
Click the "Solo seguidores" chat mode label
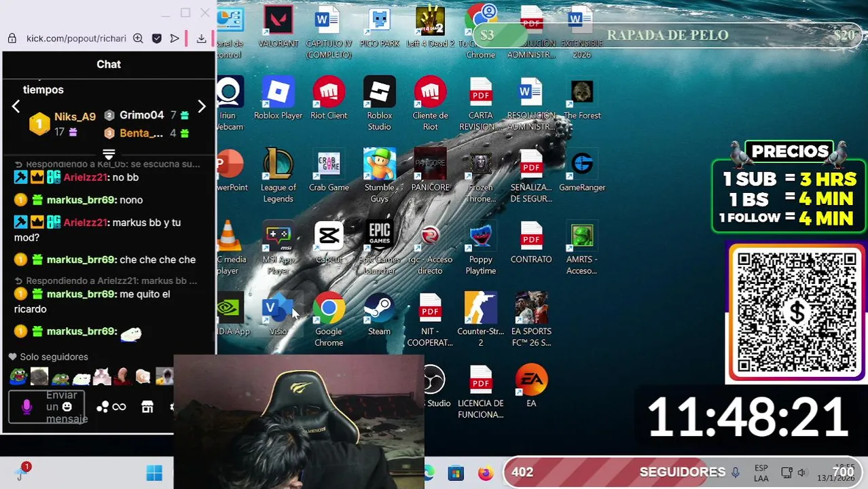pos(54,357)
